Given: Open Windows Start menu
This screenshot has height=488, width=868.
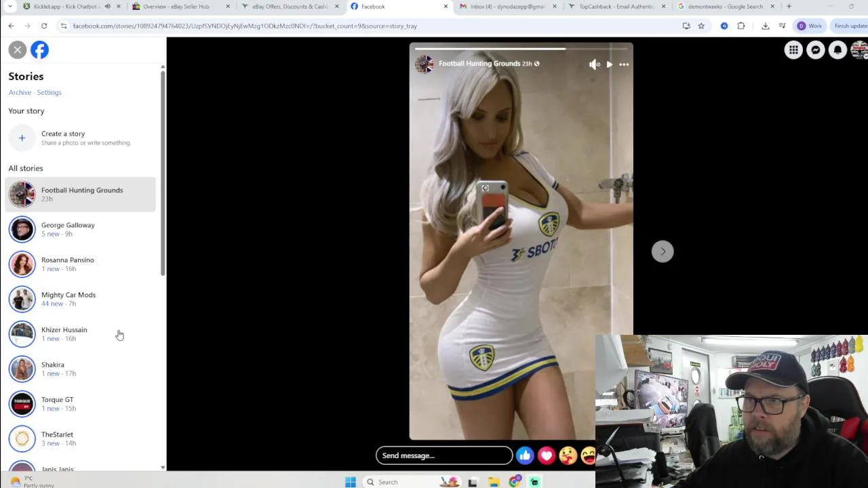Looking at the screenshot, I should pyautogui.click(x=350, y=482).
